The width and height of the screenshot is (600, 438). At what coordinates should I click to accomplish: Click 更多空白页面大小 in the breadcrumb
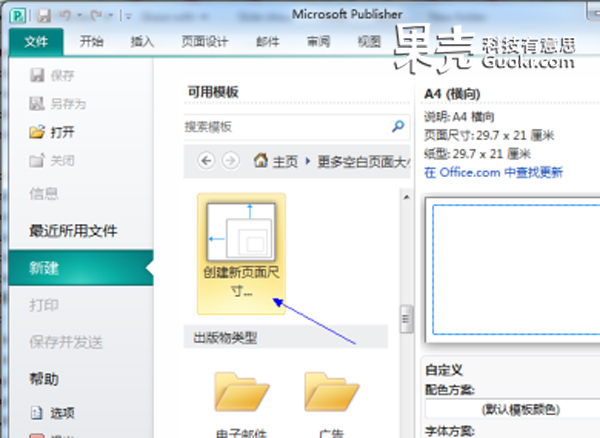(x=364, y=160)
